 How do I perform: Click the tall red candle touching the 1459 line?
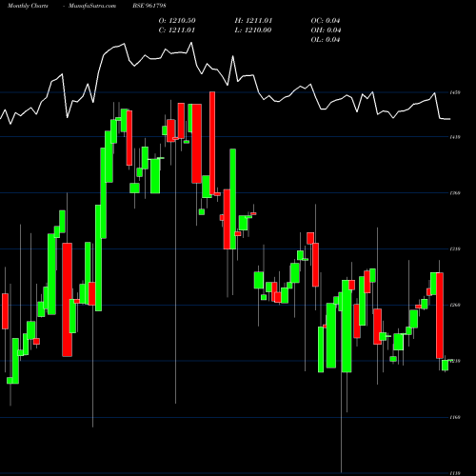[x=212, y=143]
